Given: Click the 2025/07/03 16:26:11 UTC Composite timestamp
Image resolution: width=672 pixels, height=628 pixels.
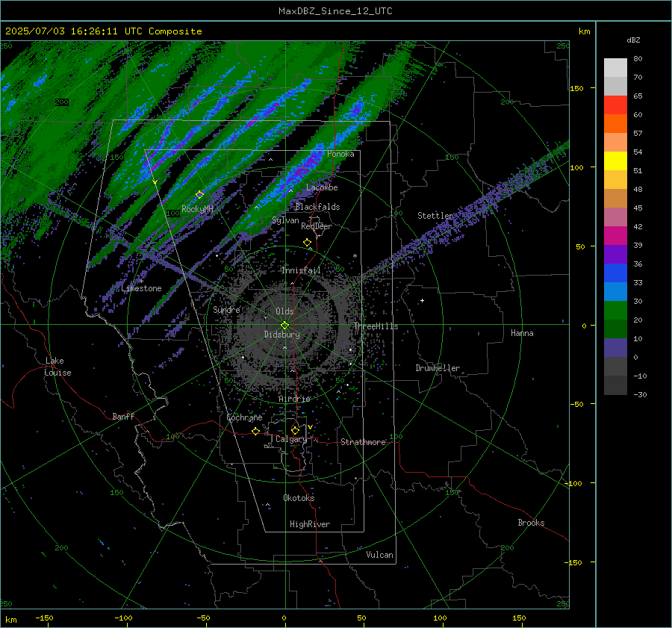Looking at the screenshot, I should (103, 31).
